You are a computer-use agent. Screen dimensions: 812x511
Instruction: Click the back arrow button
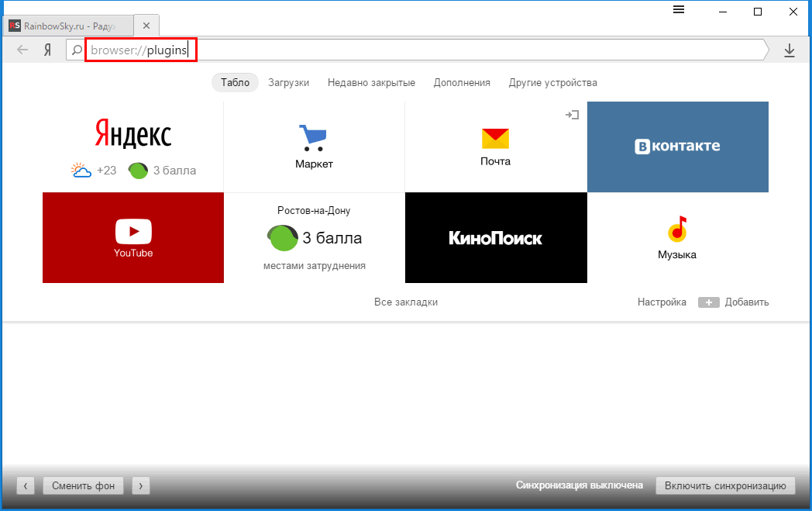[x=22, y=50]
